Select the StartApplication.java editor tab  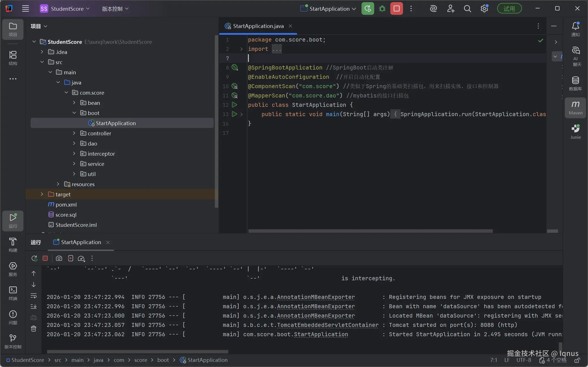point(258,26)
